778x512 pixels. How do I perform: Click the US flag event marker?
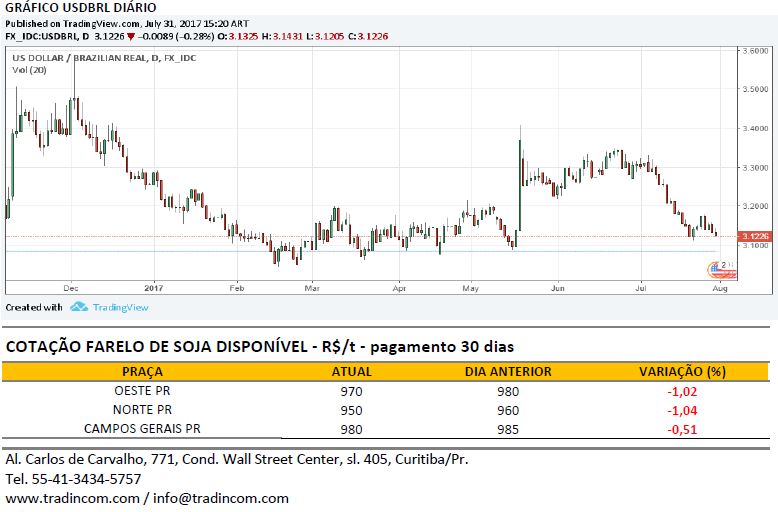tap(717, 268)
